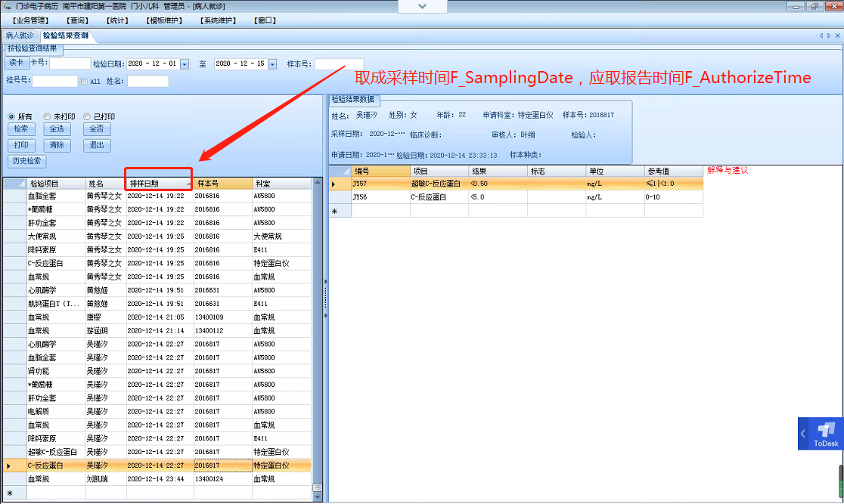
Task: Open the 系统维护 menu
Action: point(218,20)
